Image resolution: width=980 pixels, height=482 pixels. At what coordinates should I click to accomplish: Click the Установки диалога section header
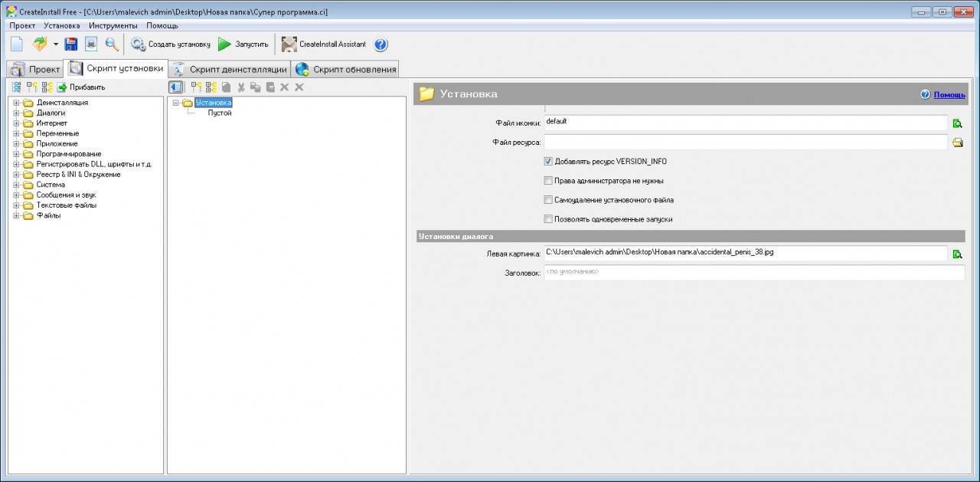click(690, 236)
